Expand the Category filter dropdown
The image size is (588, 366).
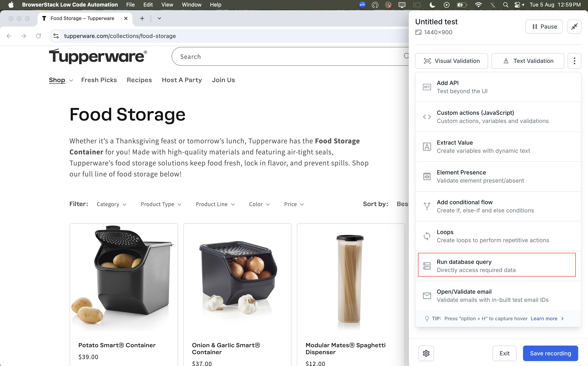coord(111,204)
